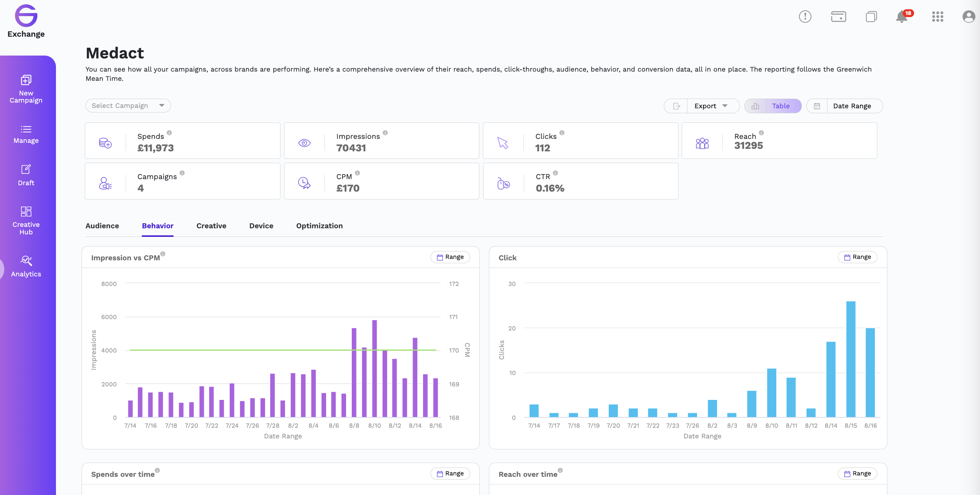Switch to Table view
Image resolution: width=980 pixels, height=495 pixels.
(x=781, y=106)
